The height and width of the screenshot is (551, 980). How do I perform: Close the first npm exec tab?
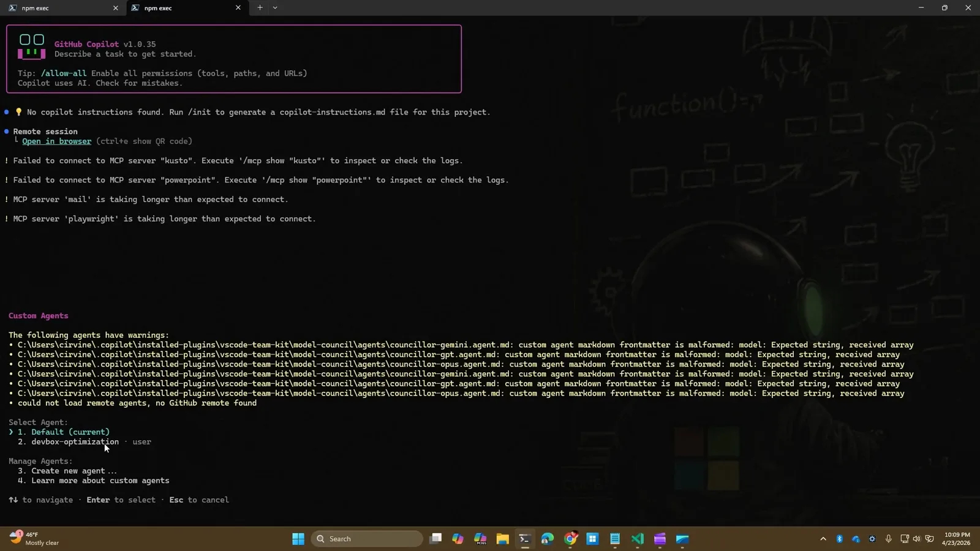115,8
